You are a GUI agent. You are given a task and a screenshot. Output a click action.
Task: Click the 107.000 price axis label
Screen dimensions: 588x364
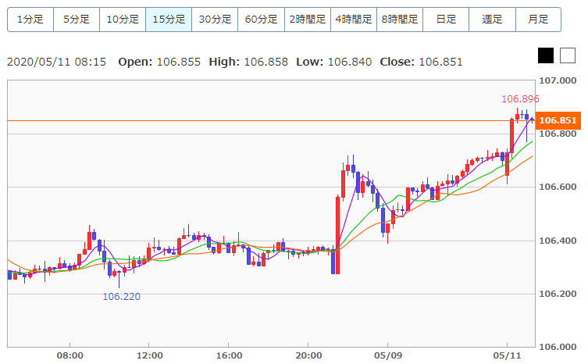(558, 80)
